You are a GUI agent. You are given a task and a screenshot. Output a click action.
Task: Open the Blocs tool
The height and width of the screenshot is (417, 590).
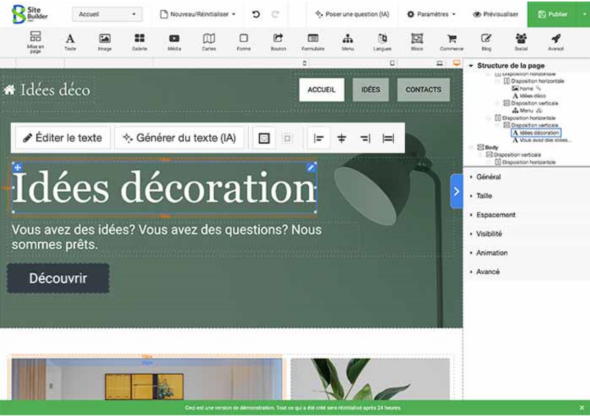coord(417,42)
